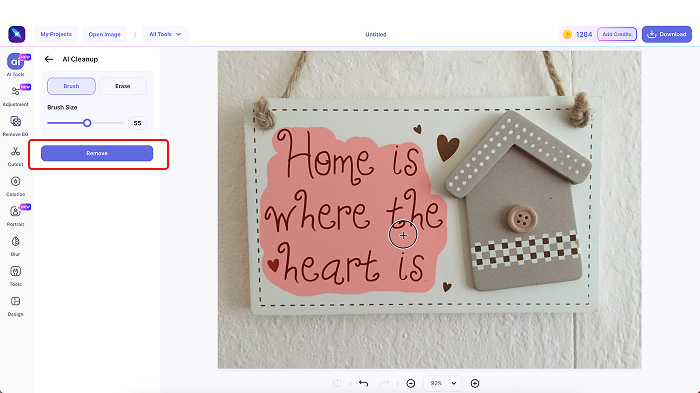Switch to Brush mode
Viewport: 700px width, 393px height.
pyautogui.click(x=71, y=86)
